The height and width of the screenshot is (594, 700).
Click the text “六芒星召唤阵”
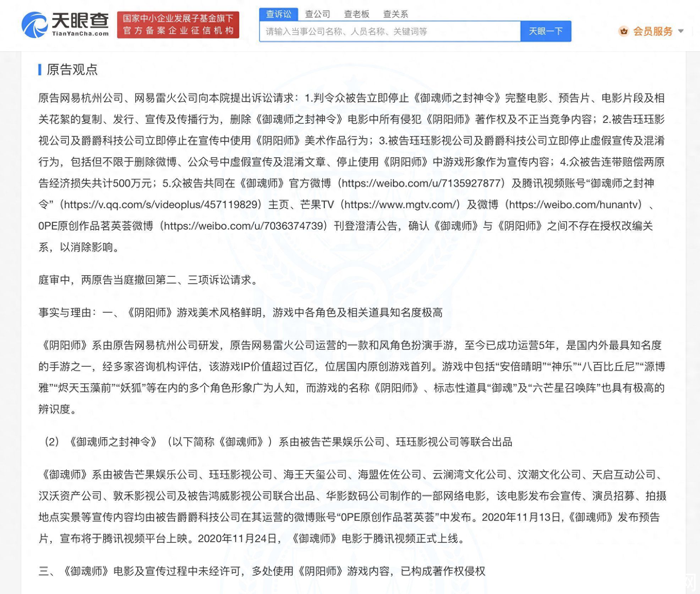coord(565,388)
